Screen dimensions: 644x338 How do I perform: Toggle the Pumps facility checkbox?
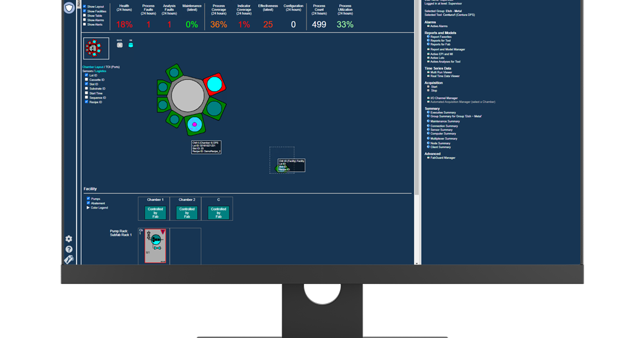(89, 199)
